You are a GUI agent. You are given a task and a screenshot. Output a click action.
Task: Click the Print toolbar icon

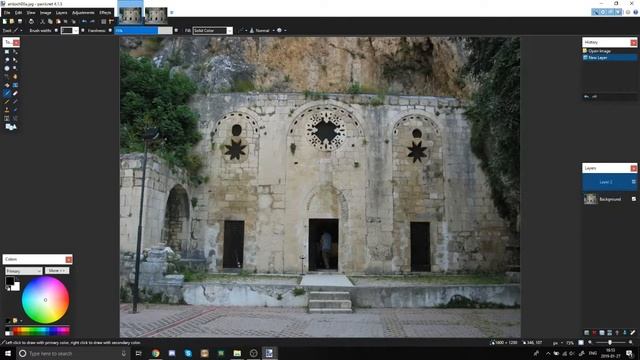(x=31, y=21)
